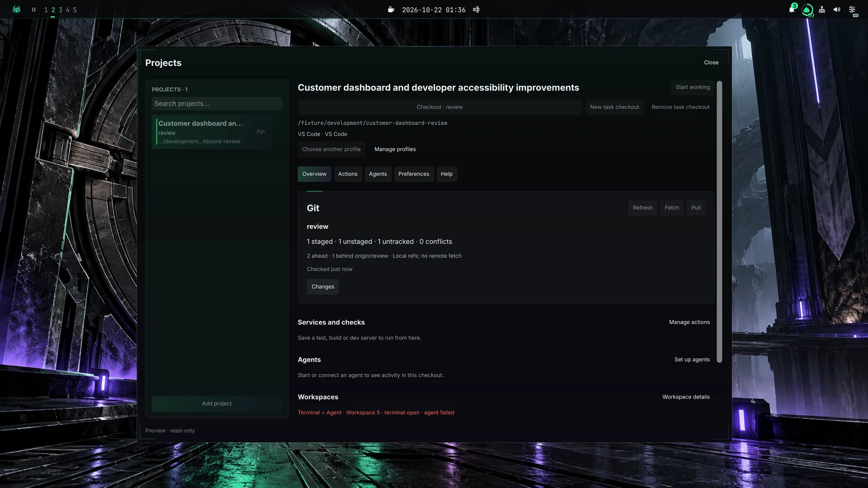This screenshot has height=488, width=868.
Task: Click the icon to the right of the clock
Action: pos(476,9)
